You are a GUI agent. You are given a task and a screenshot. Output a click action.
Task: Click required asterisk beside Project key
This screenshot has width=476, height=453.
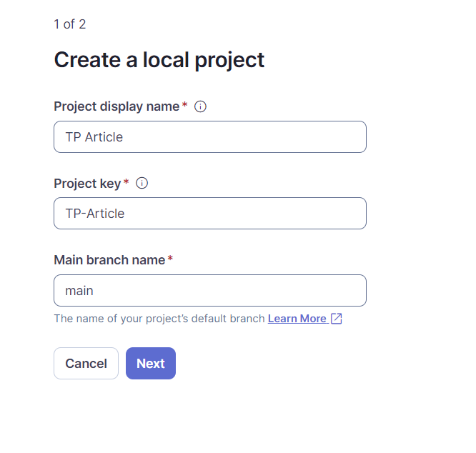tap(127, 182)
